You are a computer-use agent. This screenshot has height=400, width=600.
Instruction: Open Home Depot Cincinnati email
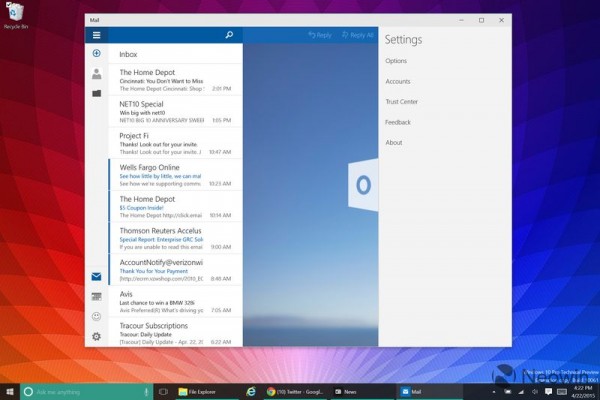(175, 80)
